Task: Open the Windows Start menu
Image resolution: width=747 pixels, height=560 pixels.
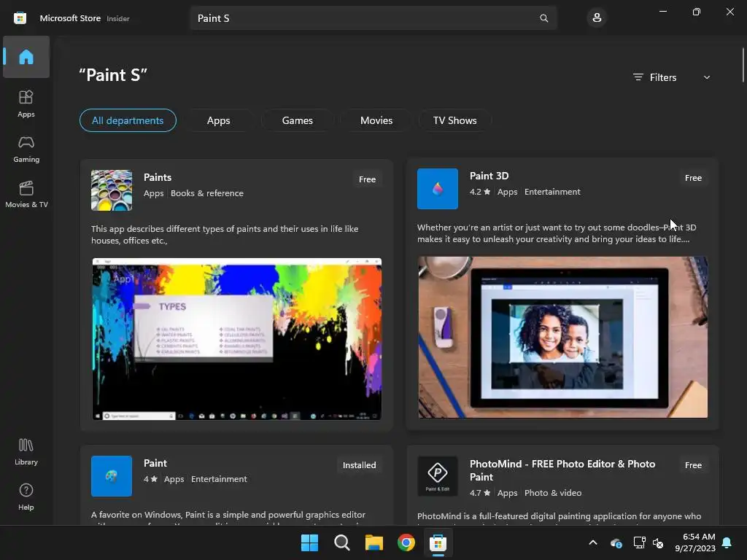Action: pyautogui.click(x=309, y=542)
